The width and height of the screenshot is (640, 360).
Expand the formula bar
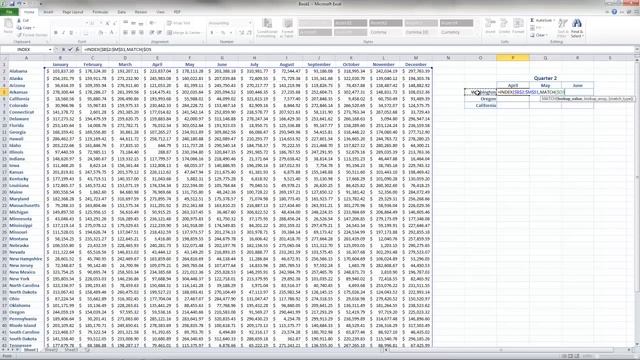click(637, 49)
